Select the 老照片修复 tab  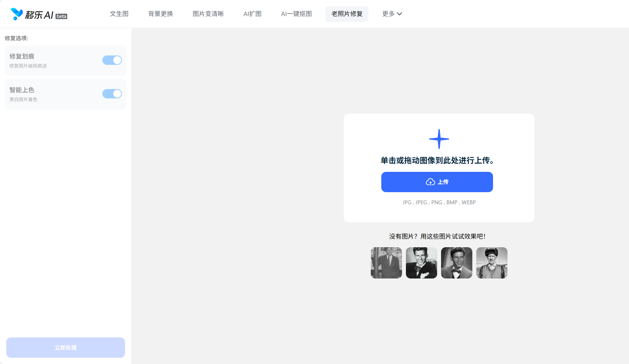click(347, 14)
